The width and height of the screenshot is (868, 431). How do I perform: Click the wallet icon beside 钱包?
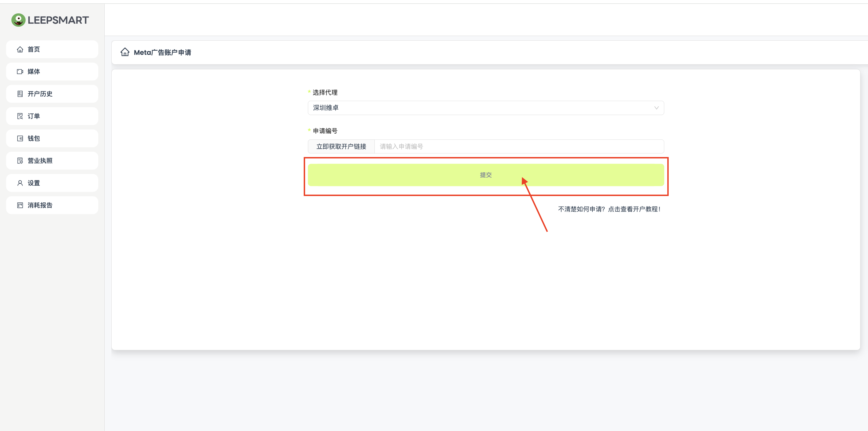pyautogui.click(x=20, y=138)
